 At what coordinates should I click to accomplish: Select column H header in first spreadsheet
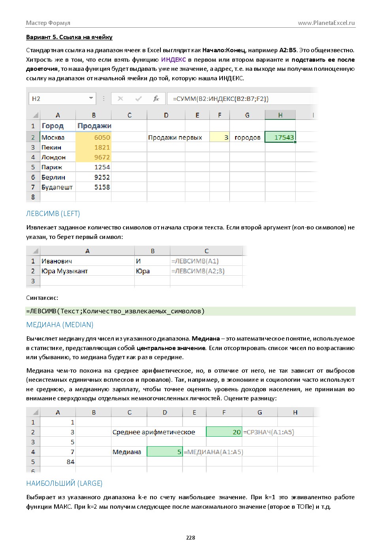280,115
